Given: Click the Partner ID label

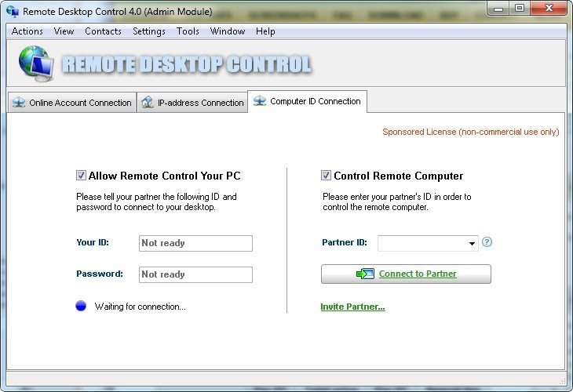Looking at the screenshot, I should click(x=345, y=242).
